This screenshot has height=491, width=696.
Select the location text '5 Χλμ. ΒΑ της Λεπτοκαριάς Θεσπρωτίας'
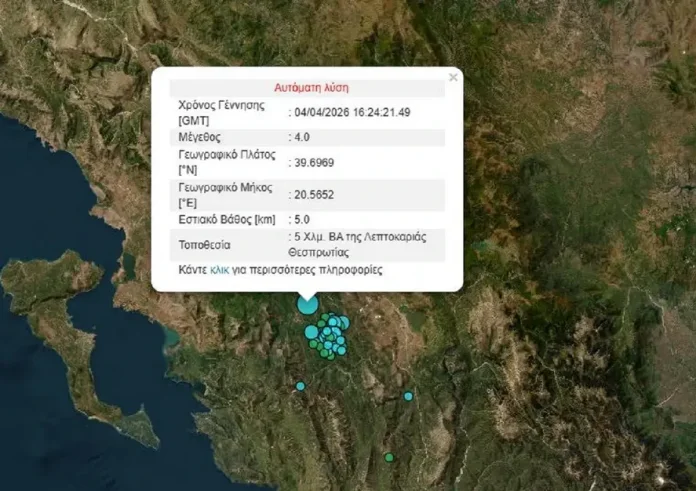[357, 245]
